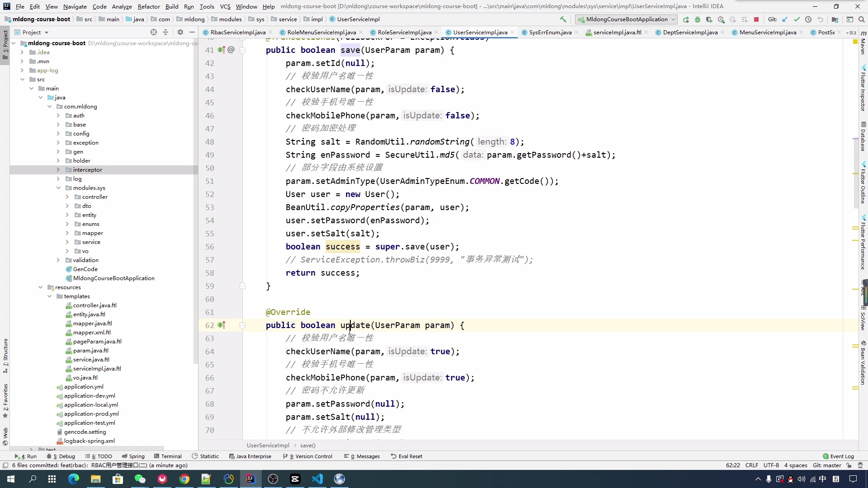Image resolution: width=868 pixels, height=488 pixels.
Task: Collapse the templates folder in project tree
Action: (49, 296)
